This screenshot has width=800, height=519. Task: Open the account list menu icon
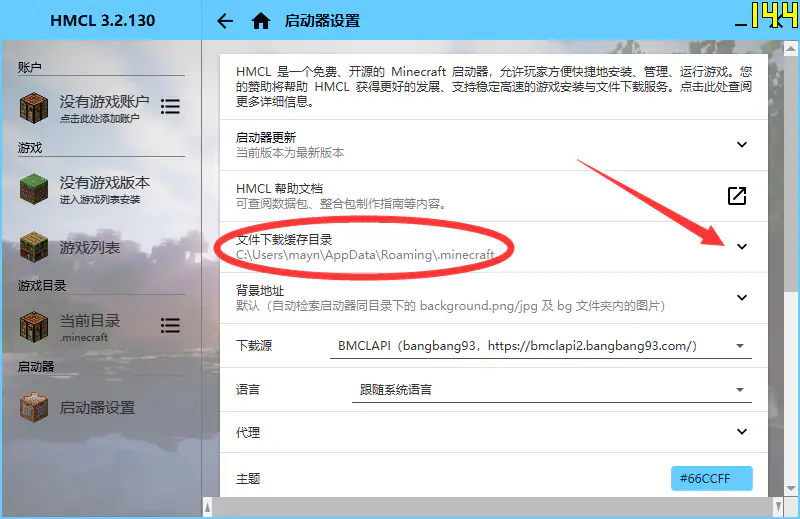(170, 106)
